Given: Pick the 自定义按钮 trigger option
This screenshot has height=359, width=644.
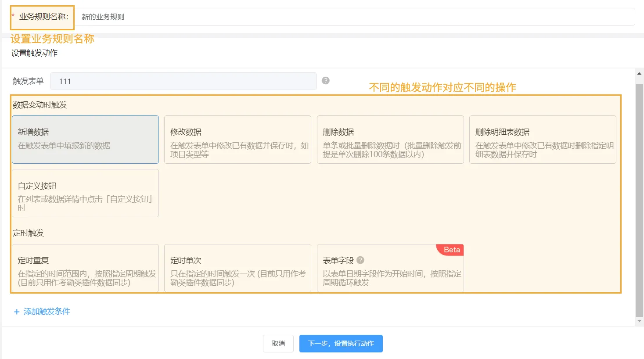Looking at the screenshot, I should pyautogui.click(x=85, y=193).
